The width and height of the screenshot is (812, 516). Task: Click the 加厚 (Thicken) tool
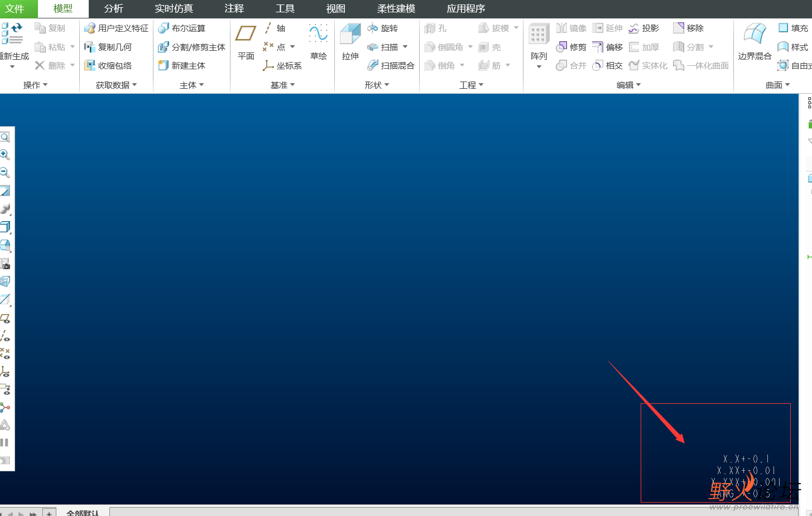click(x=644, y=47)
